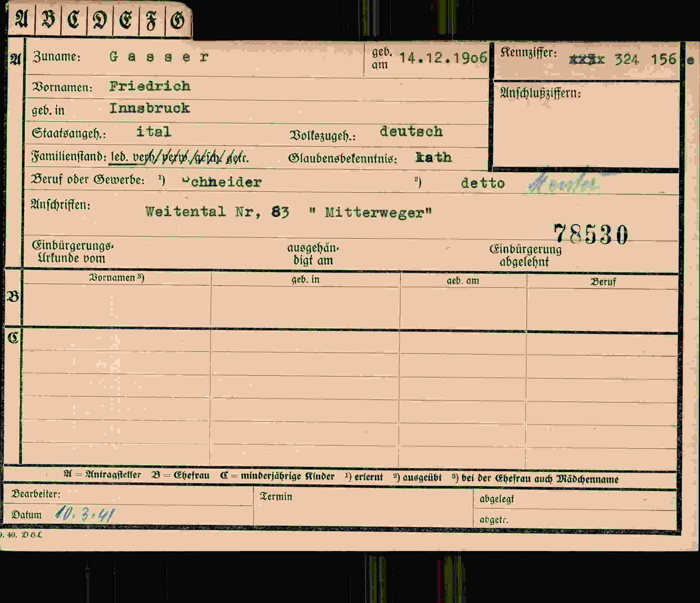Click the "geb. am" column header
This screenshot has height=603, width=700.
coord(463,280)
